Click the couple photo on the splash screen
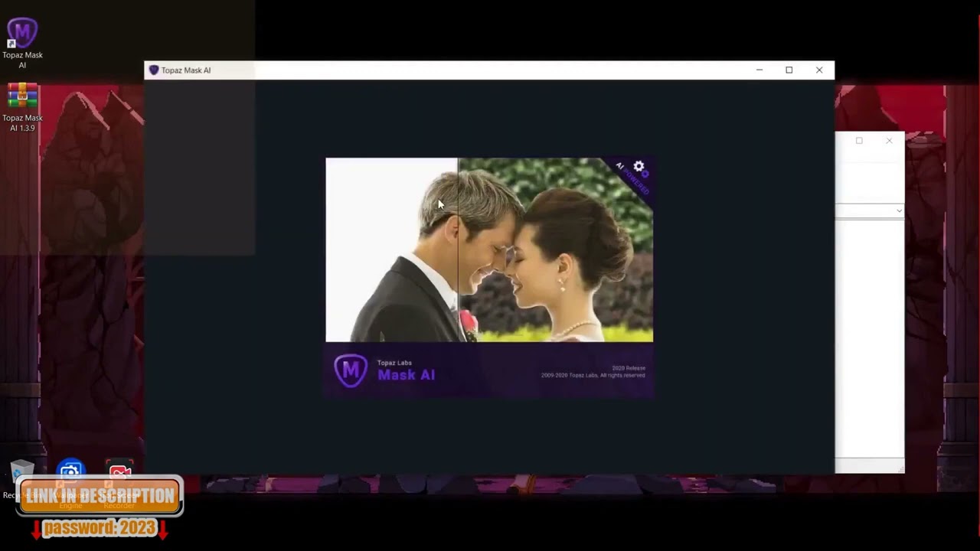 (489, 250)
